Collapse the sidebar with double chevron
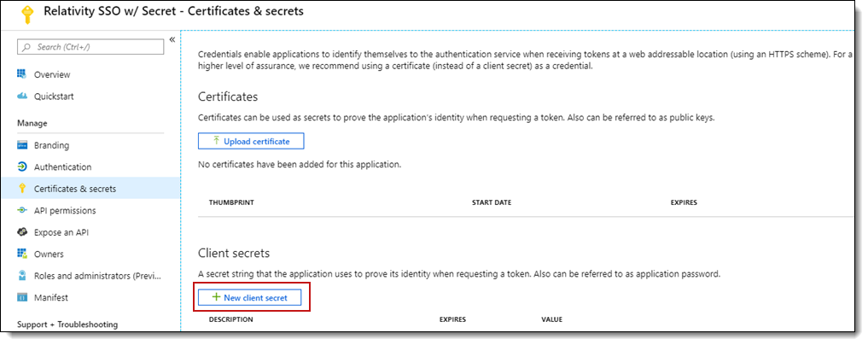868x345 pixels. pos(172,40)
